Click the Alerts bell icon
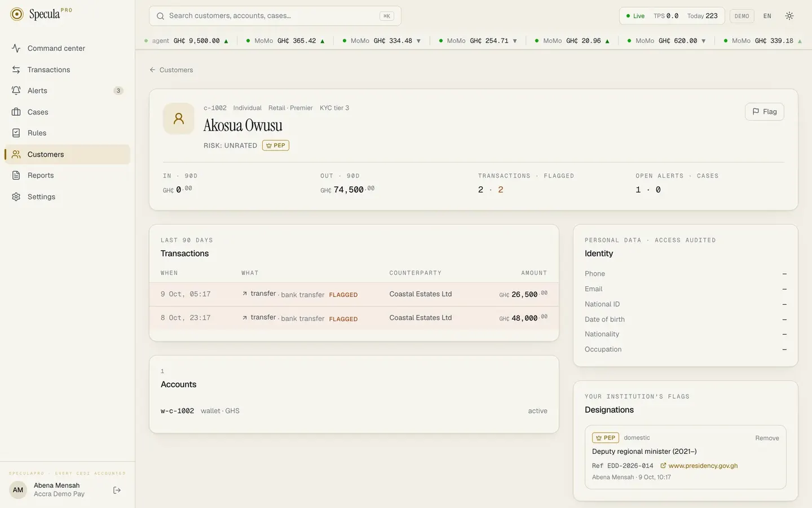This screenshot has height=508, width=812. pos(16,91)
